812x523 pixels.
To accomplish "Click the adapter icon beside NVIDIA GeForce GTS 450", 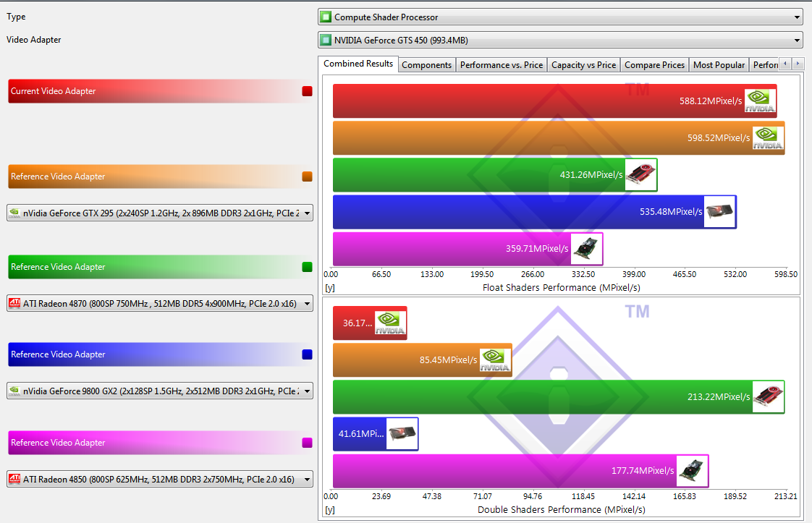I will pos(326,40).
